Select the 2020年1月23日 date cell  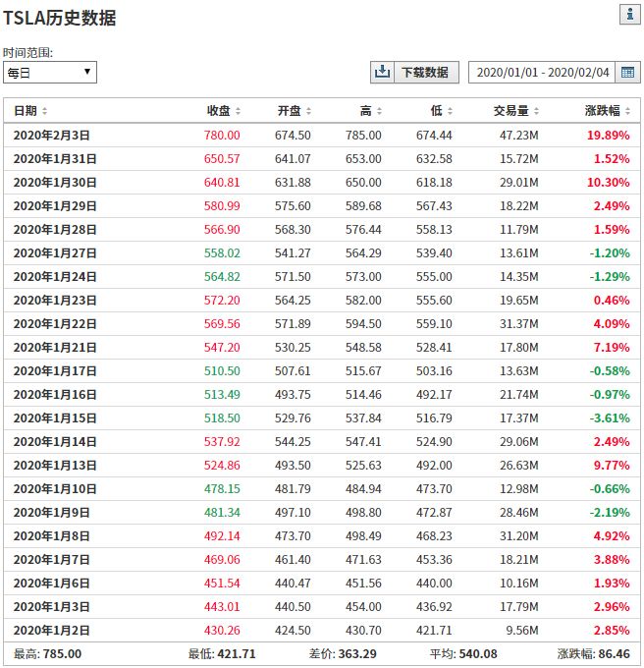pyautogui.click(x=55, y=301)
